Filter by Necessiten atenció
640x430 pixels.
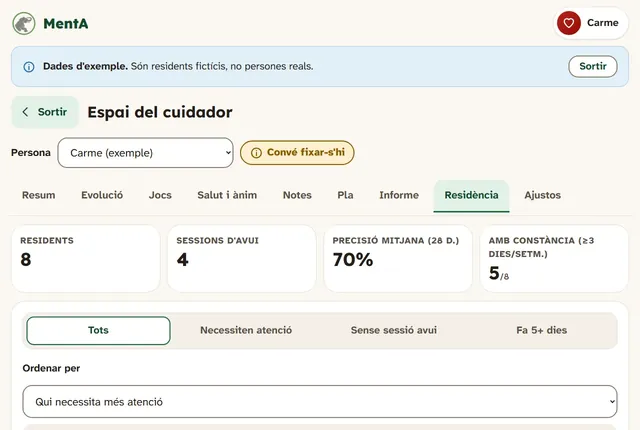pos(246,330)
